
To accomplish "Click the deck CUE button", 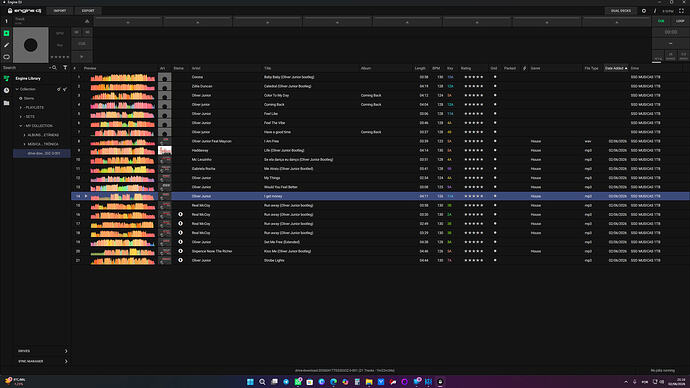I will (82, 44).
